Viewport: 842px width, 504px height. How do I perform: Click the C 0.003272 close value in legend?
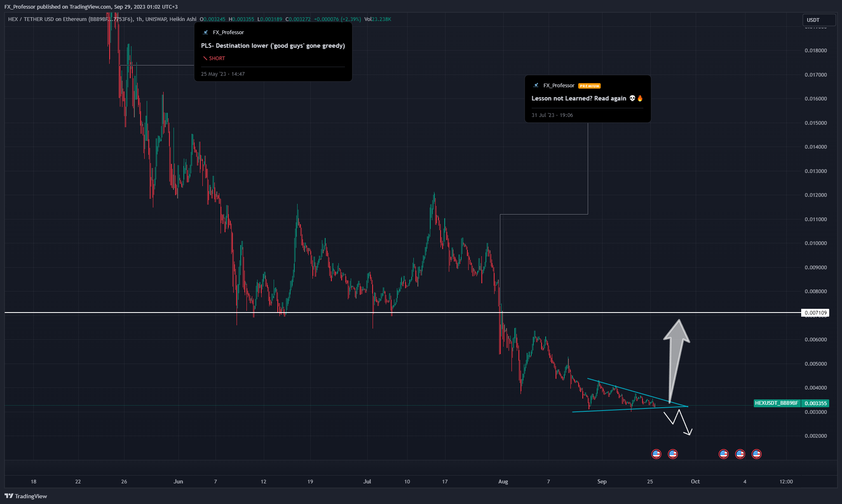(298, 19)
